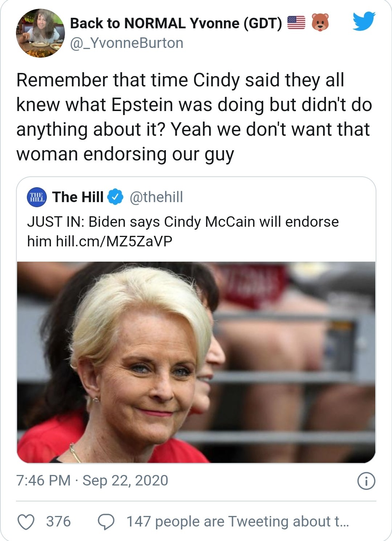Viewport: 392px width, 541px height.
Task: Click the information (i) icon
Action: click(x=366, y=481)
